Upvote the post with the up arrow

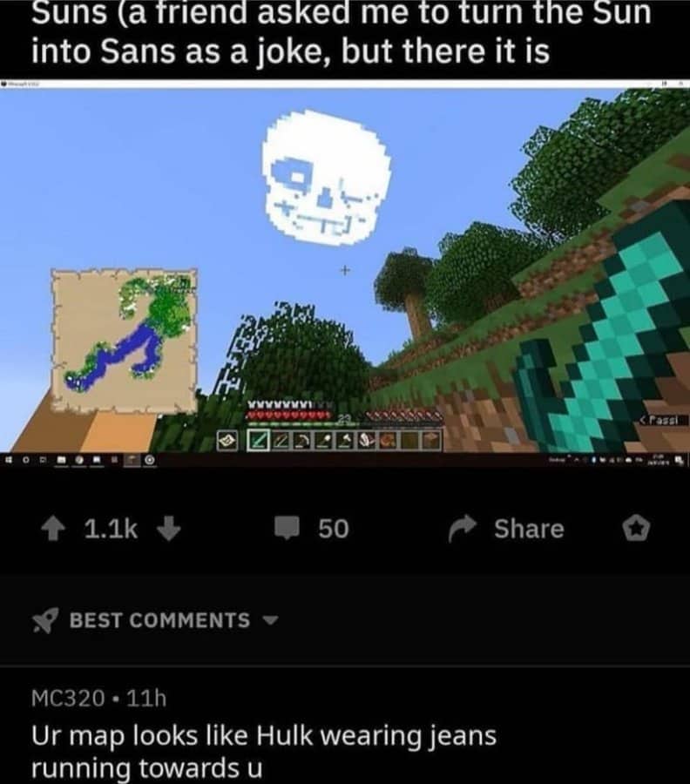(x=51, y=529)
